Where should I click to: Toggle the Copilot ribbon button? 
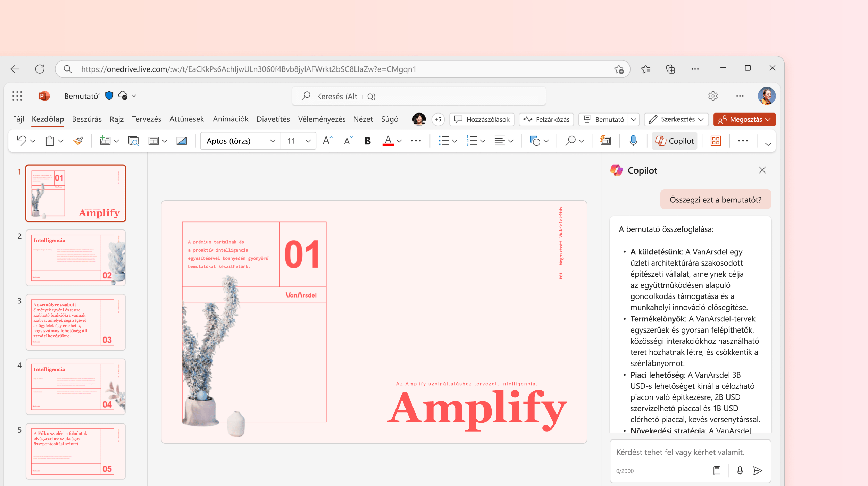pyautogui.click(x=674, y=141)
